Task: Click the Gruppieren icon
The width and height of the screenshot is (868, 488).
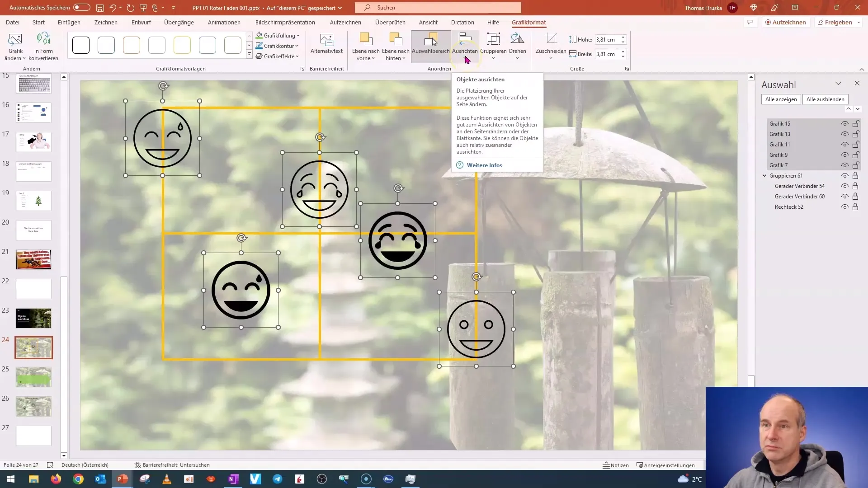Action: coord(493,40)
